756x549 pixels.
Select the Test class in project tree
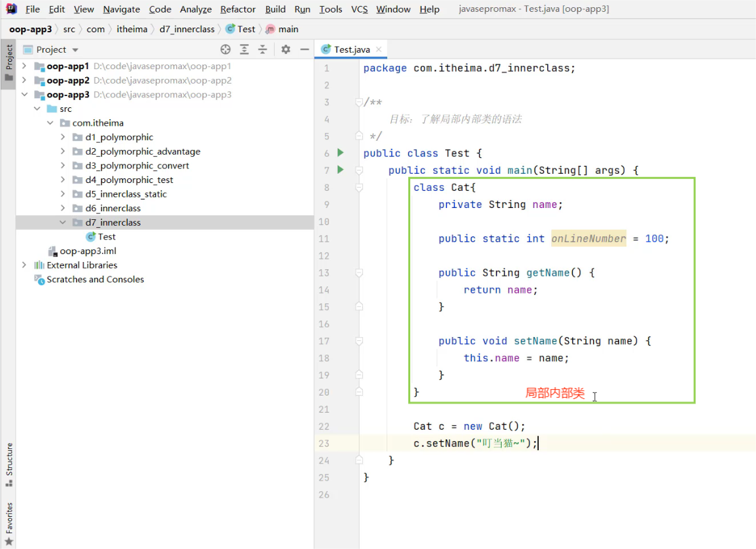tap(106, 236)
